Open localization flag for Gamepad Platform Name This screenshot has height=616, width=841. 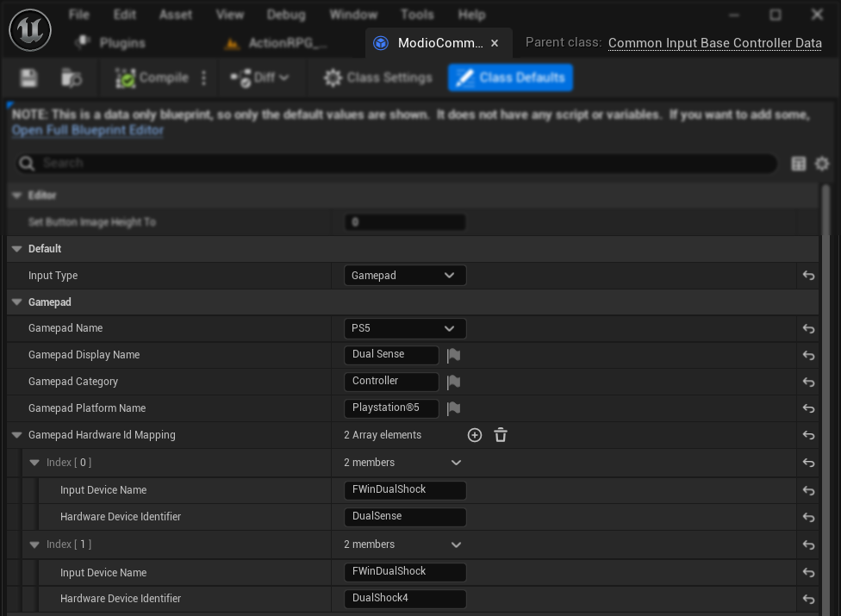pos(454,408)
